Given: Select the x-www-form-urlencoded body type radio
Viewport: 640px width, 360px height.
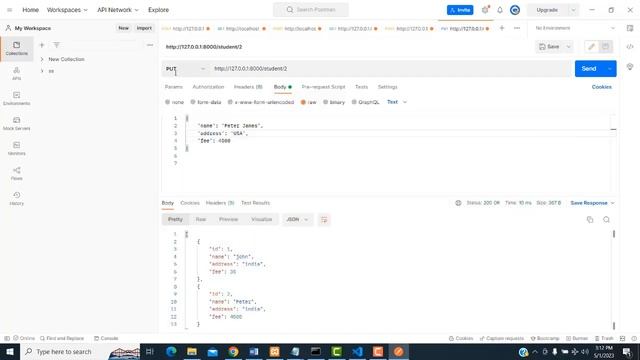Looking at the screenshot, I should (230, 102).
